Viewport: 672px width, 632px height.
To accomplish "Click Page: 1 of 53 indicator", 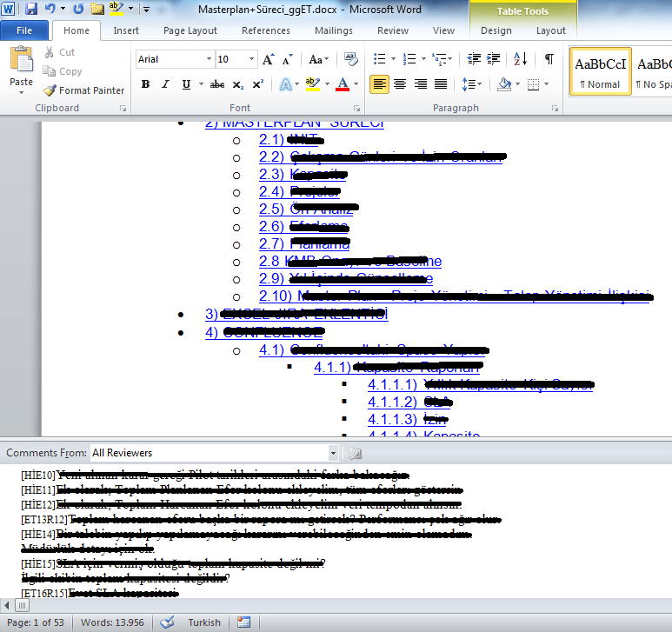I will pyautogui.click(x=35, y=622).
